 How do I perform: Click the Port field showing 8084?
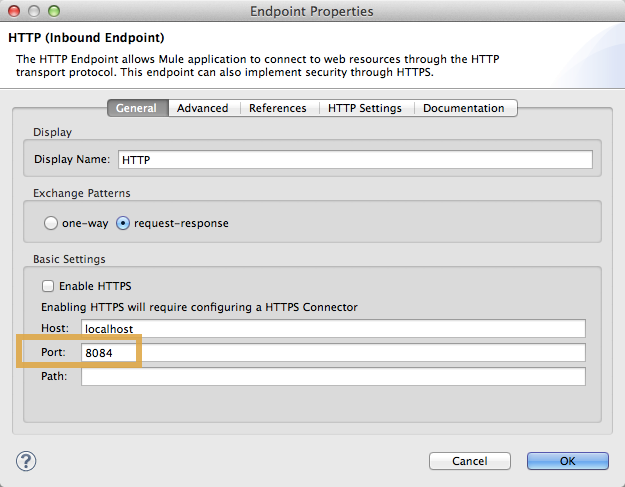pyautogui.click(x=332, y=352)
